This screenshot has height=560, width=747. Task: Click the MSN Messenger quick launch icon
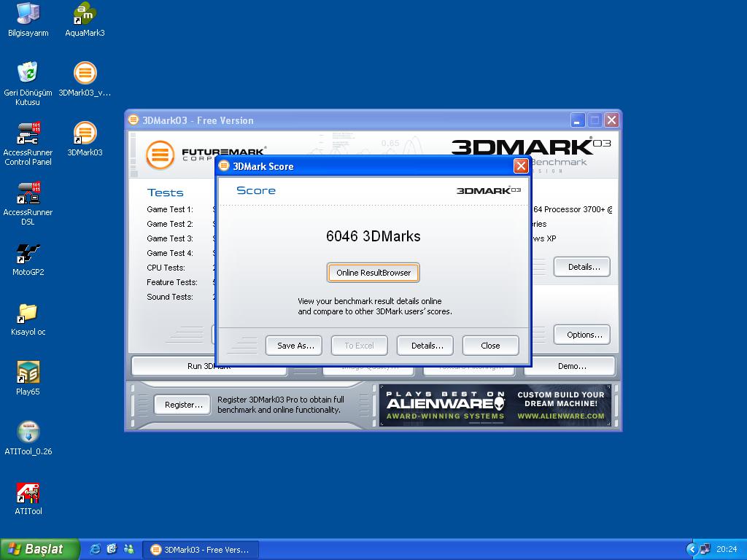128,549
